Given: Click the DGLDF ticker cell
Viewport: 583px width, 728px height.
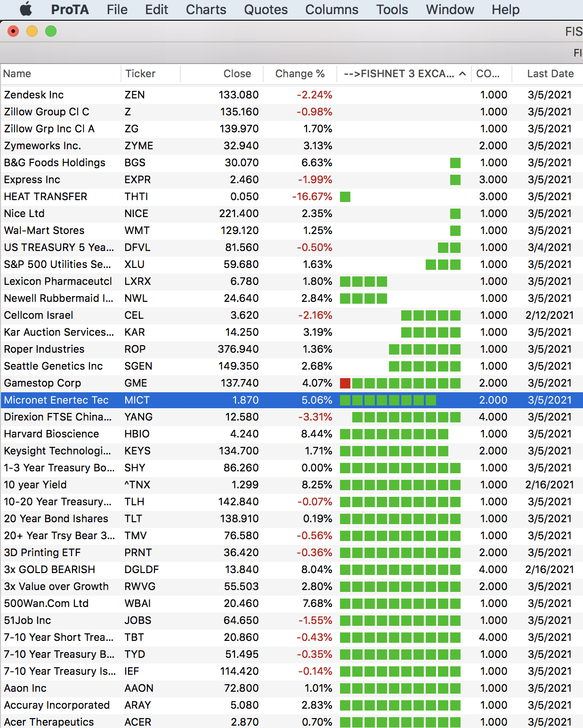Looking at the screenshot, I should [141, 569].
